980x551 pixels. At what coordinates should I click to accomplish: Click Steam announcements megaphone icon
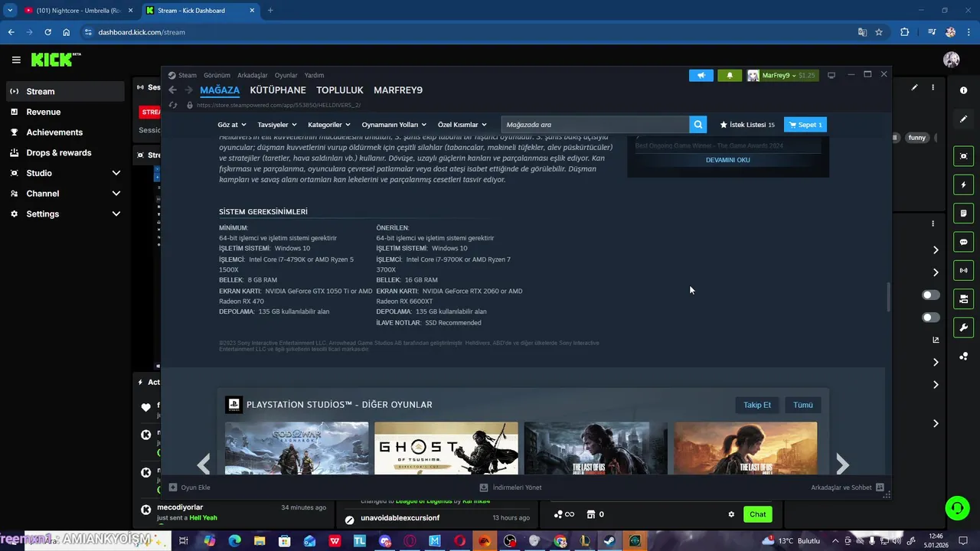point(701,75)
